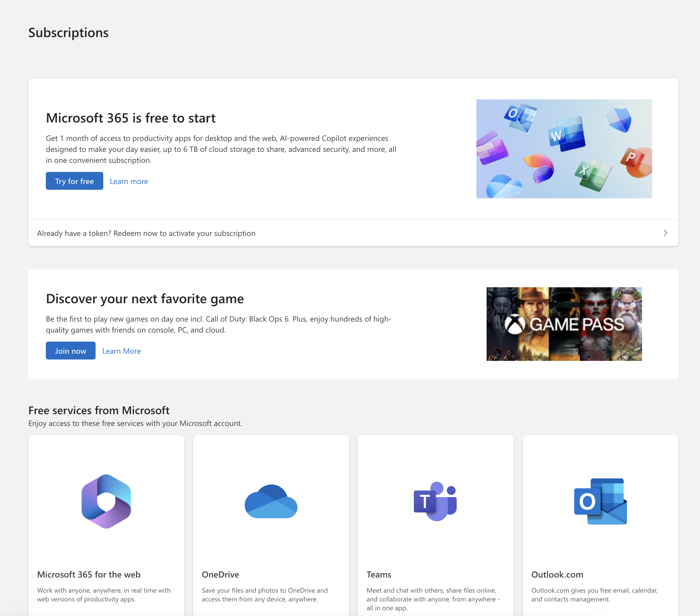Viewport: 700px width, 616px height.
Task: Click the Outlook envelope icon
Action: coord(600,501)
